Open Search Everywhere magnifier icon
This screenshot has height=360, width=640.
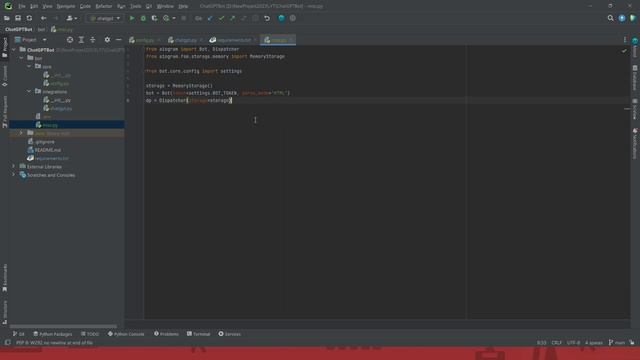611,18
